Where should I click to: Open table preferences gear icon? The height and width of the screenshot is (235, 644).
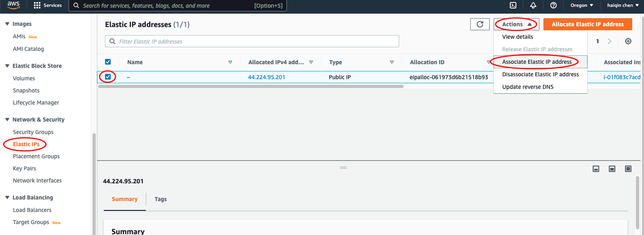pyautogui.click(x=628, y=41)
